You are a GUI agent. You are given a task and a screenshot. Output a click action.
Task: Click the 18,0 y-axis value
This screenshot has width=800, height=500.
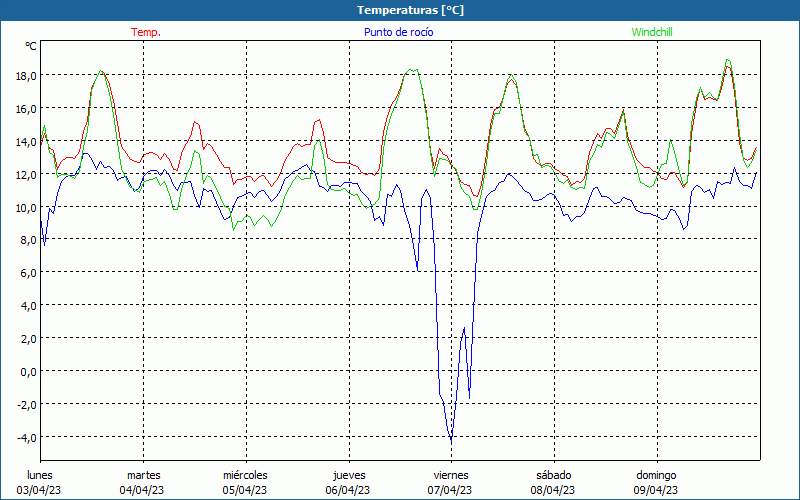click(x=27, y=76)
